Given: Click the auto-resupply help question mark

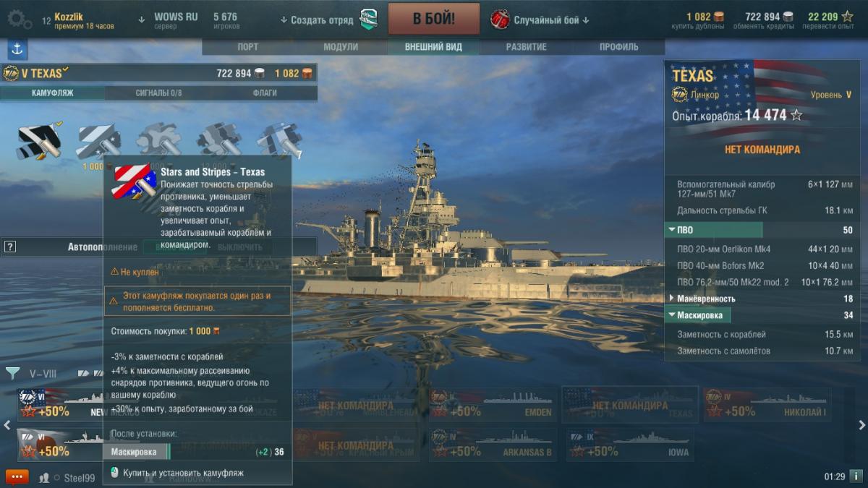Looking at the screenshot, I should (10, 247).
